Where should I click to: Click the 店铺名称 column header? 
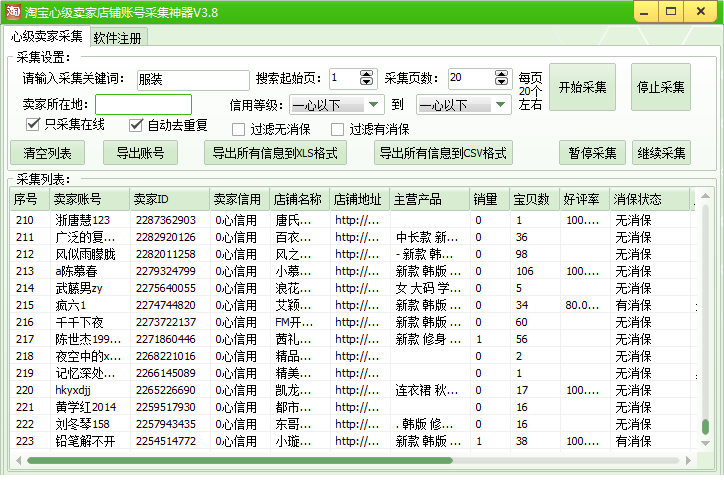[300, 199]
